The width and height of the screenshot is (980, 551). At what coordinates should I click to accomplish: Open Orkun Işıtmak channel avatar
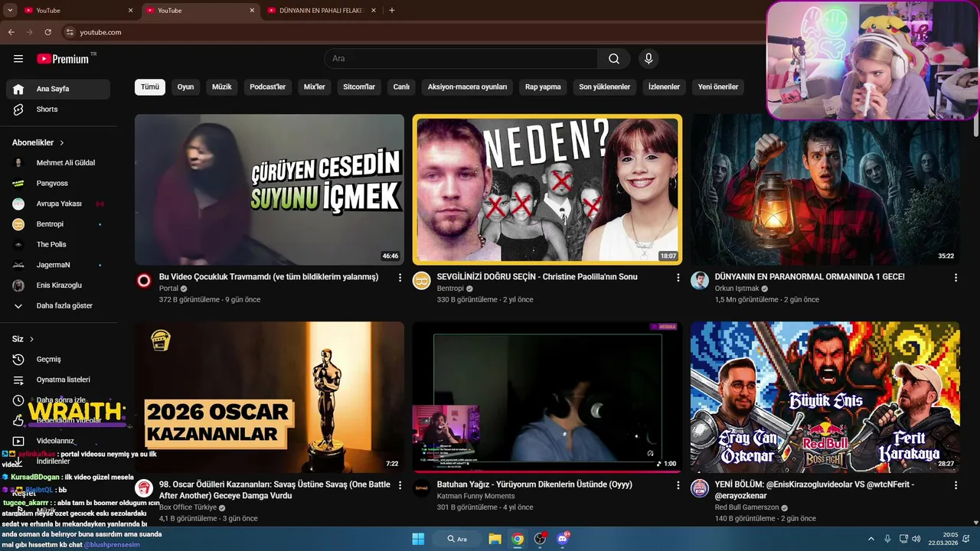click(700, 281)
